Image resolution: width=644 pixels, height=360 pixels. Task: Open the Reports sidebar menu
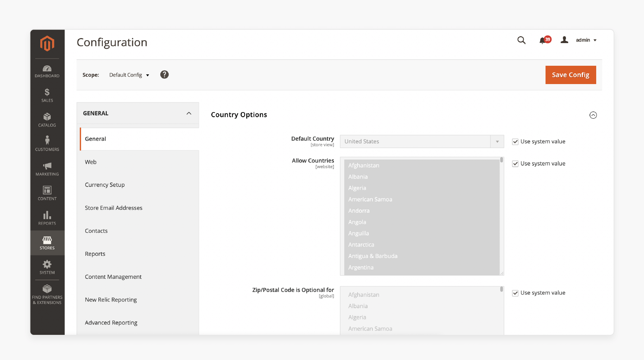click(x=47, y=218)
